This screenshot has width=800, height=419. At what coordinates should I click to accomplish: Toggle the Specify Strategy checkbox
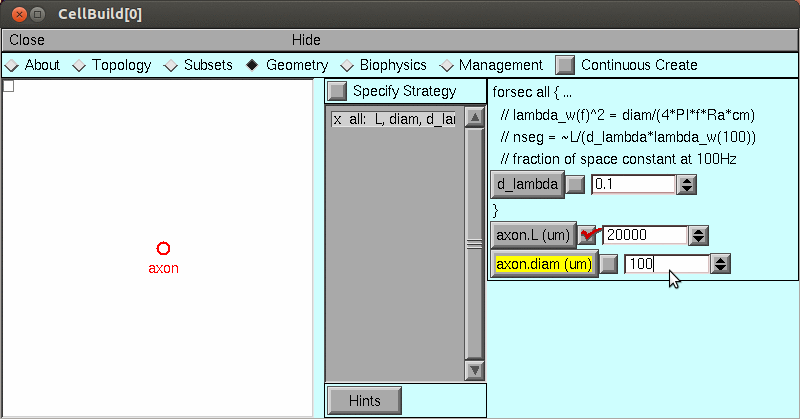[x=338, y=91]
